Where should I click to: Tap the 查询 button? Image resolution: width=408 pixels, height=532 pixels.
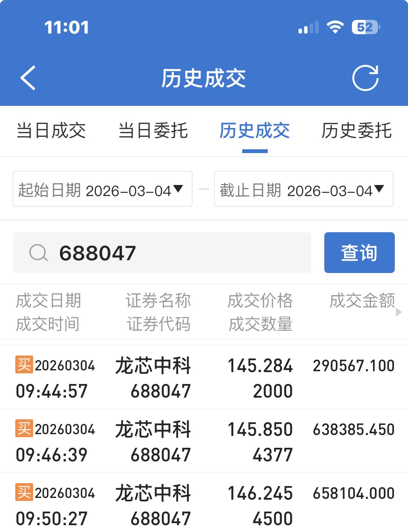360,253
